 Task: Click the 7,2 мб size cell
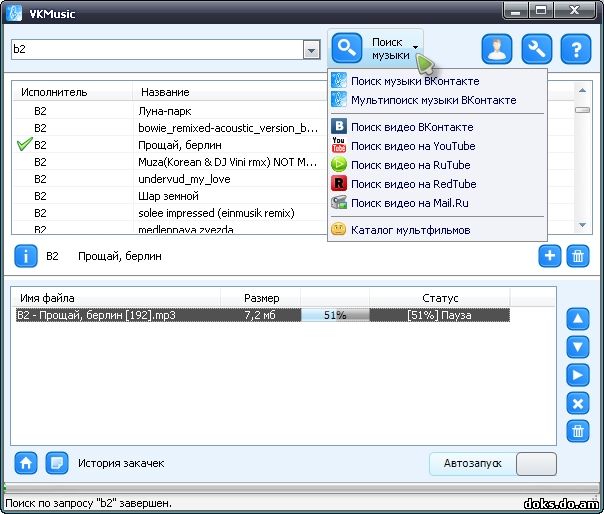tap(260, 315)
